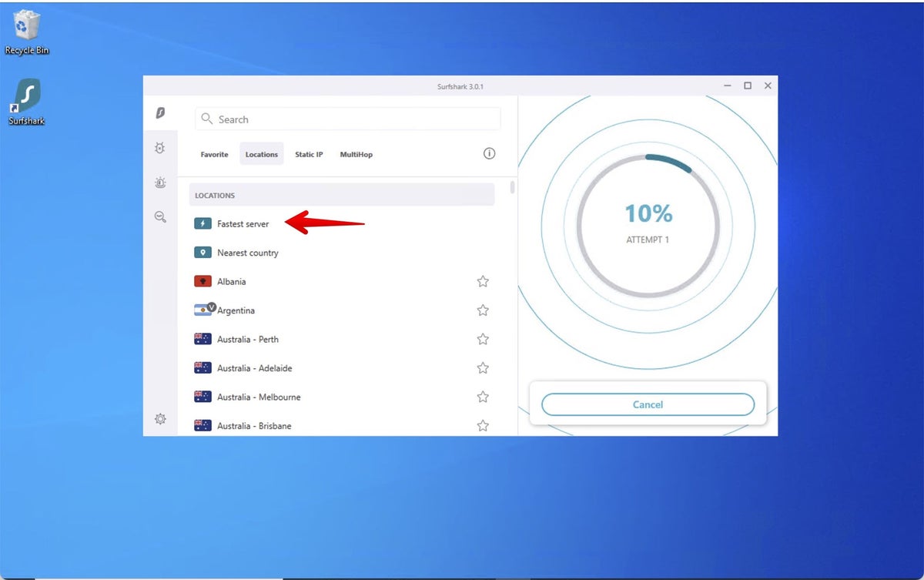This screenshot has height=580, width=924.
Task: Click the pin icon for Nearest country
Action: pyautogui.click(x=203, y=253)
